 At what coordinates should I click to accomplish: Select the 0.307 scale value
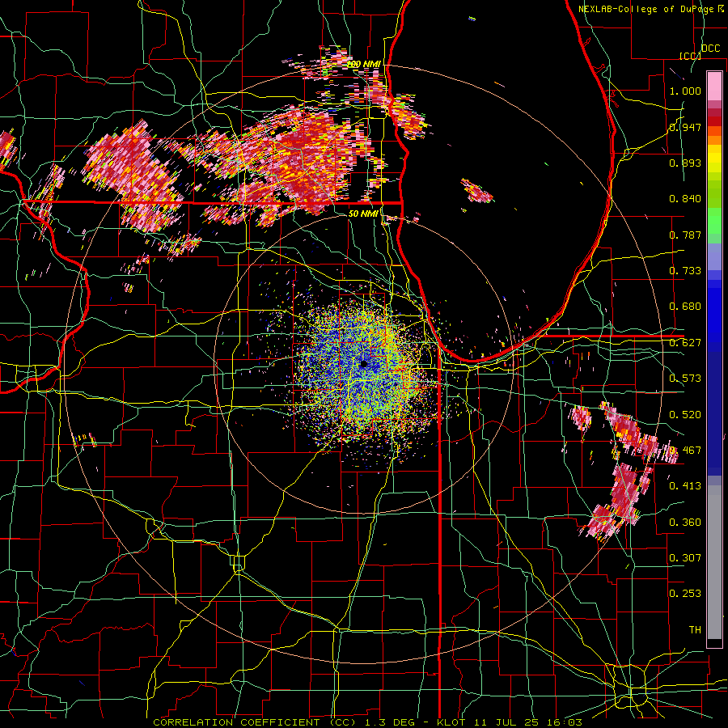[685, 558]
